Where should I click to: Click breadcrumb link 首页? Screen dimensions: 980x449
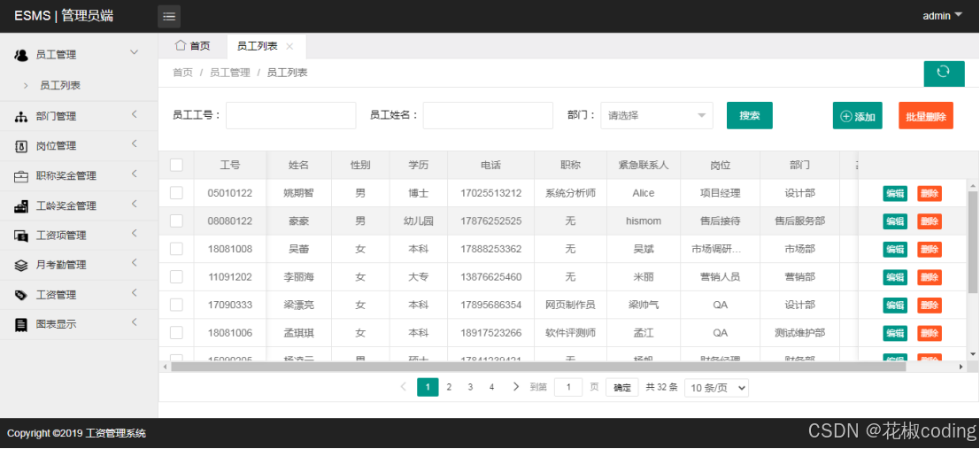[182, 73]
